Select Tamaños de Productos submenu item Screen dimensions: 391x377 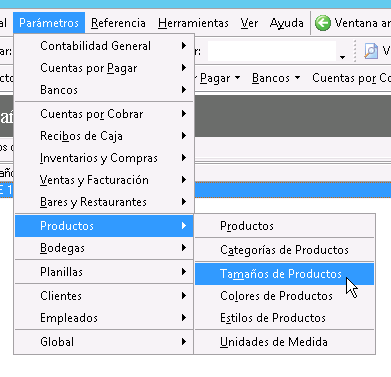284,274
